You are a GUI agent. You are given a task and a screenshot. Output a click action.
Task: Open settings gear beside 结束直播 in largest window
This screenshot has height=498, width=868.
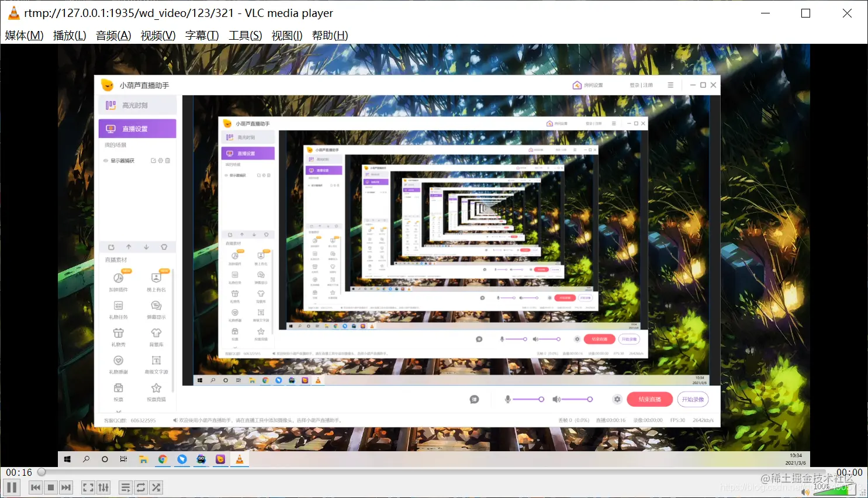point(617,399)
